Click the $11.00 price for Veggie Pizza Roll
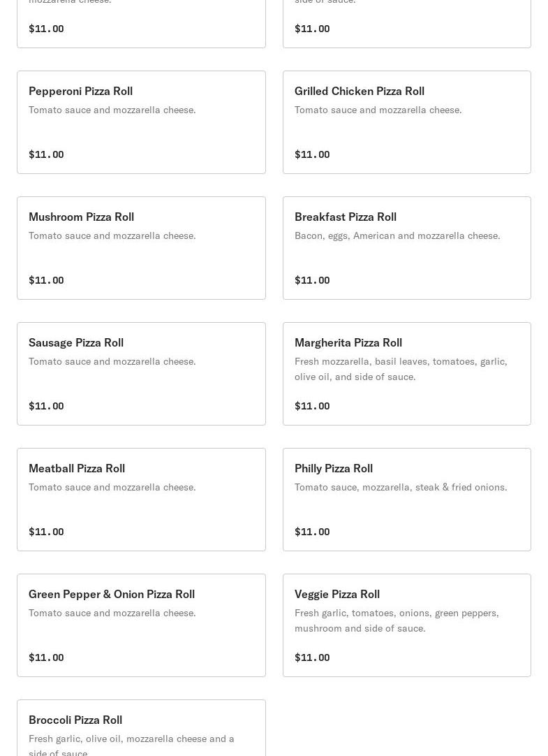 pos(312,657)
